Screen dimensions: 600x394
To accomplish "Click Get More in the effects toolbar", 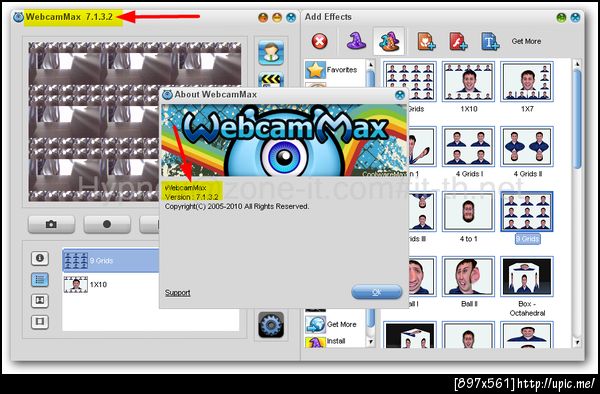I will [526, 41].
